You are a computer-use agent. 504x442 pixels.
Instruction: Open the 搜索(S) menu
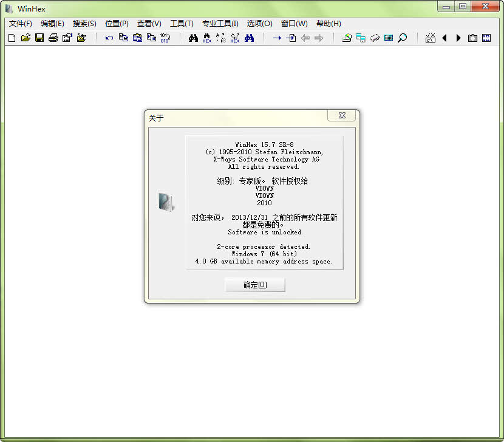point(84,24)
